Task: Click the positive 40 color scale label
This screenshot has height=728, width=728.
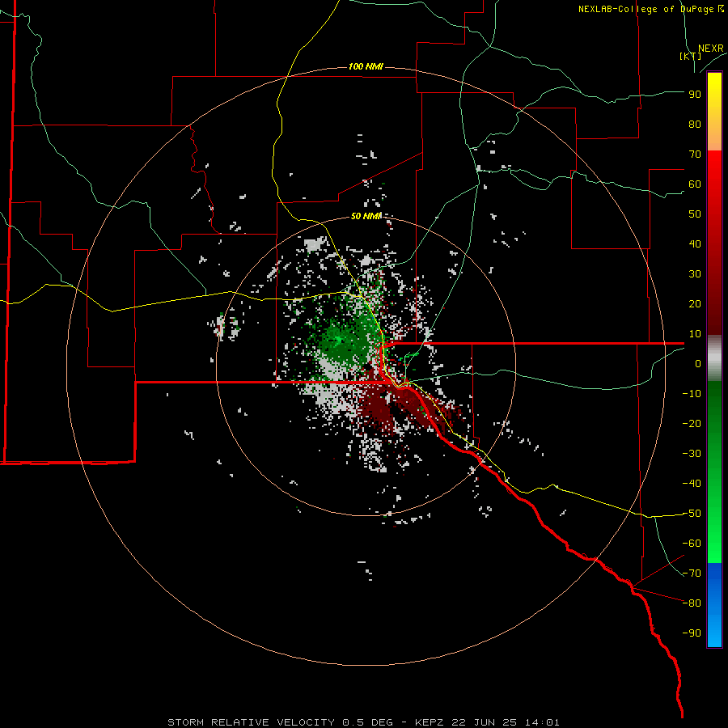Action: [695, 244]
